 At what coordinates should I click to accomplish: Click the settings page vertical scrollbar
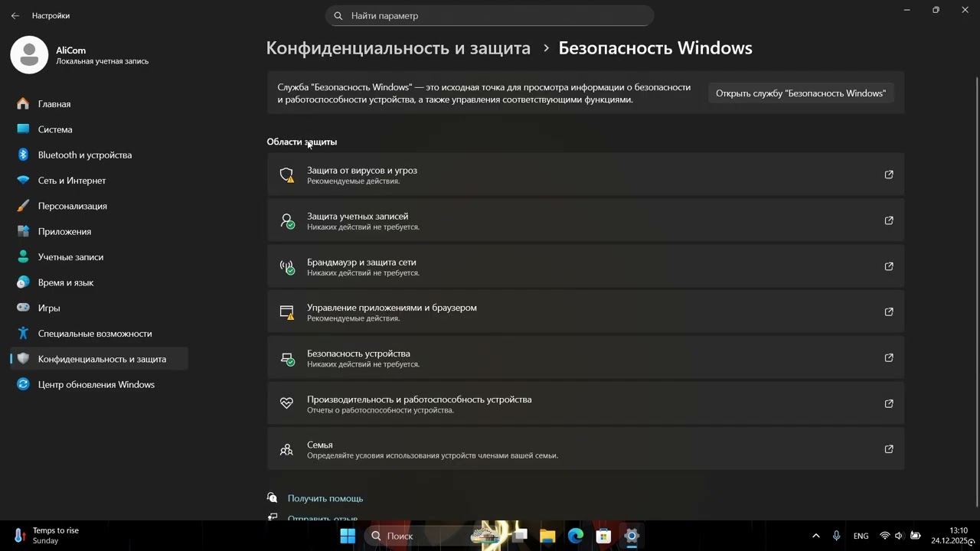tap(977, 291)
